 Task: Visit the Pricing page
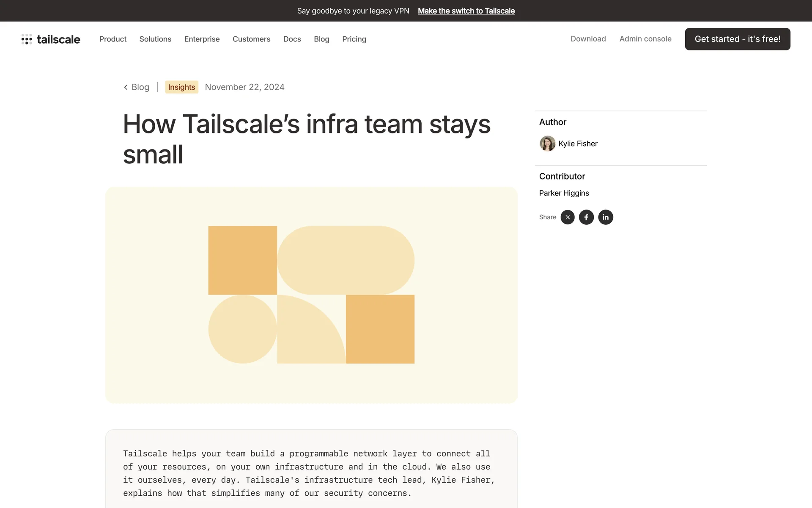click(354, 39)
